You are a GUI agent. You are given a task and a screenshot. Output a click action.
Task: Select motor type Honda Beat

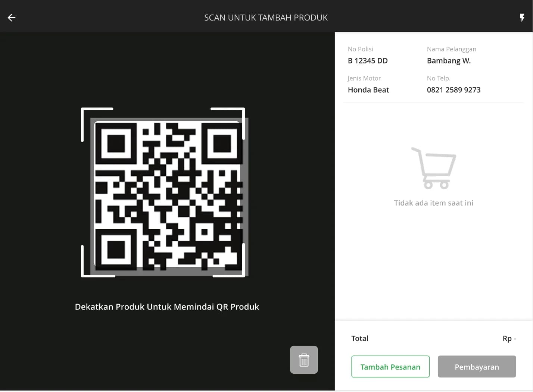[x=368, y=90]
